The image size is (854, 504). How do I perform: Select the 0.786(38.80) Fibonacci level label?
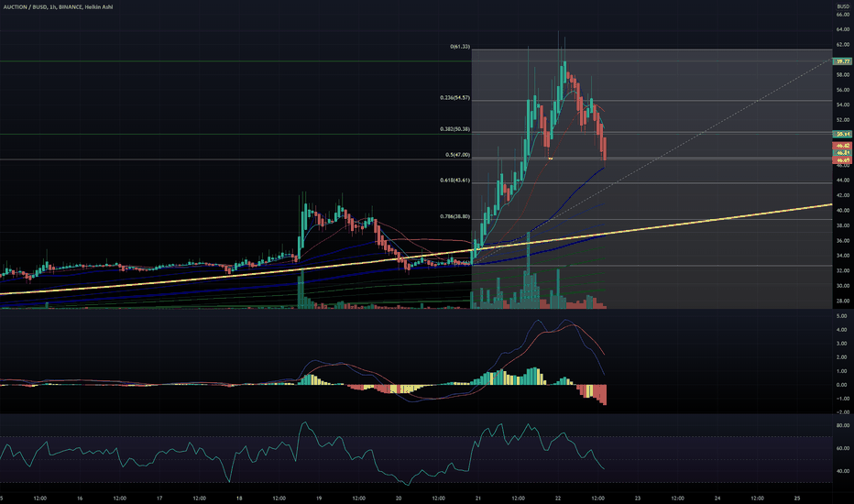coord(454,217)
